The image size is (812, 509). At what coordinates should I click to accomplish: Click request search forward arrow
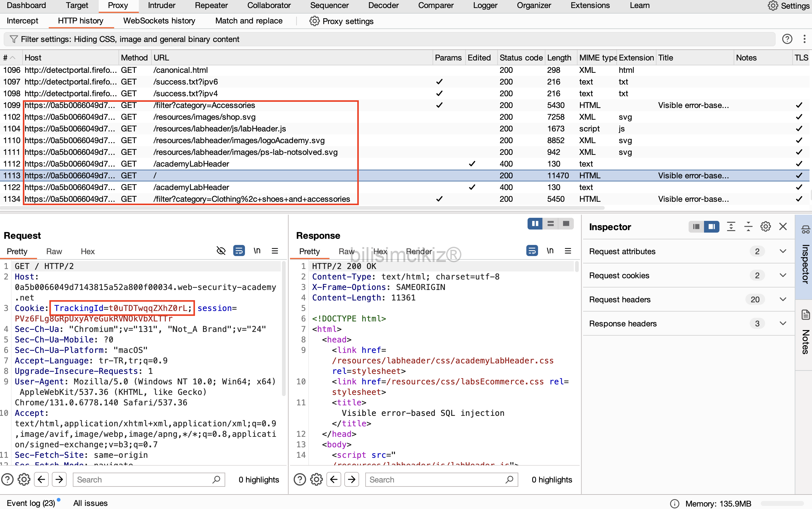coord(59,479)
